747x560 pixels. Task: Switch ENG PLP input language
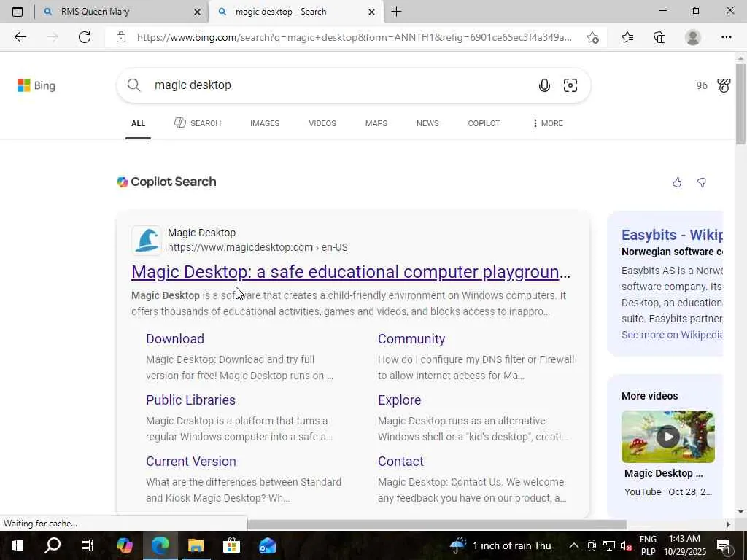click(648, 545)
